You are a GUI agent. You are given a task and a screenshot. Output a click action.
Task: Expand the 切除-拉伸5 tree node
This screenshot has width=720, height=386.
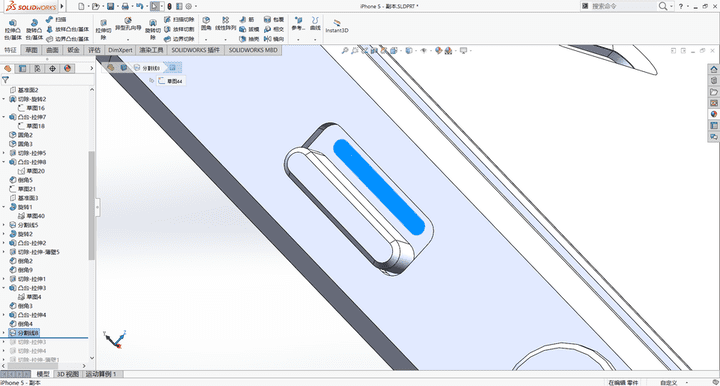(4, 153)
